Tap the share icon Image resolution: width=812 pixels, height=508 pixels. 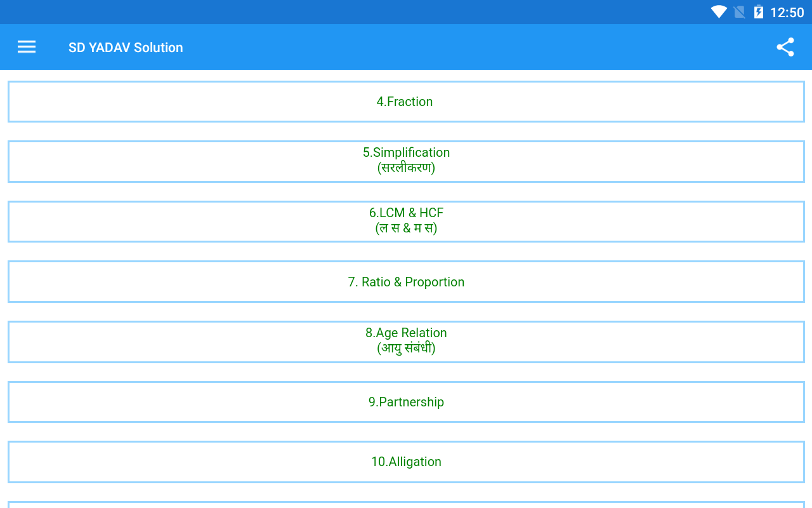pyautogui.click(x=785, y=47)
